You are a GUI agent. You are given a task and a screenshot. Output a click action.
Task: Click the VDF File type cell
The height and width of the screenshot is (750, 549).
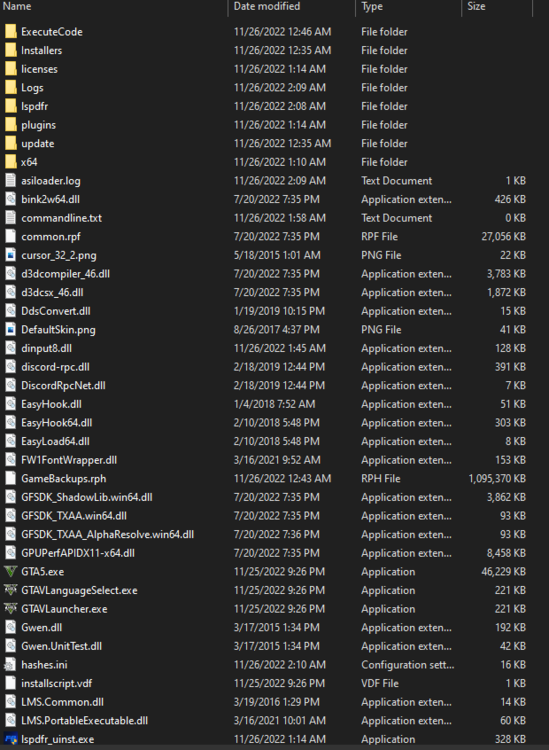pyautogui.click(x=380, y=684)
